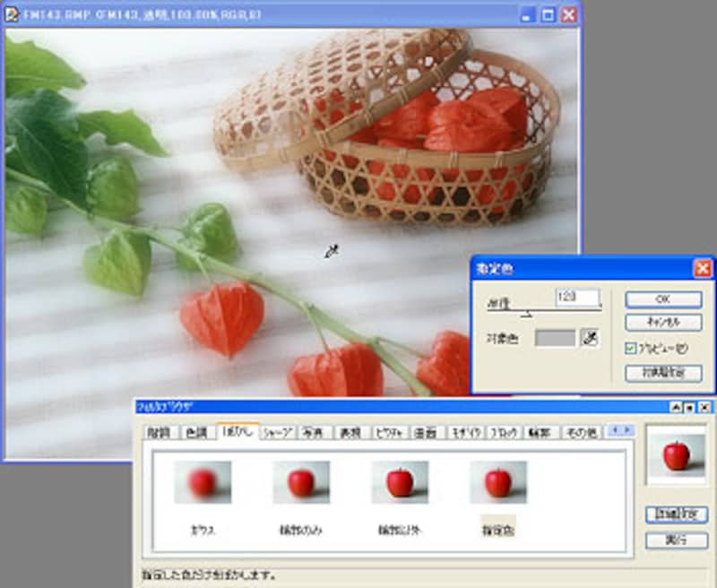This screenshot has height=588, width=717.
Task: Choose the outline-only blur apple thumbnail
Action: click(x=301, y=482)
